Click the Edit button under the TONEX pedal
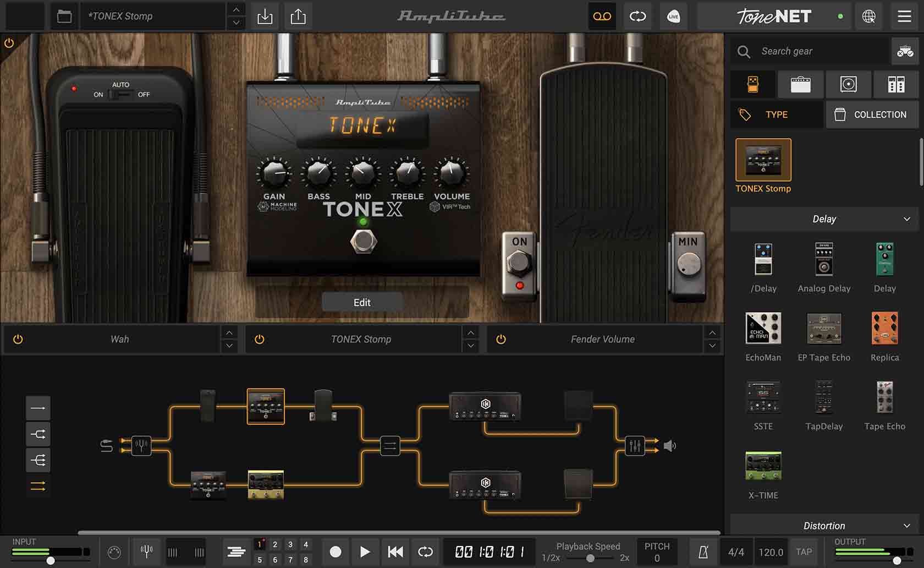This screenshot has width=924, height=568. pyautogui.click(x=362, y=302)
